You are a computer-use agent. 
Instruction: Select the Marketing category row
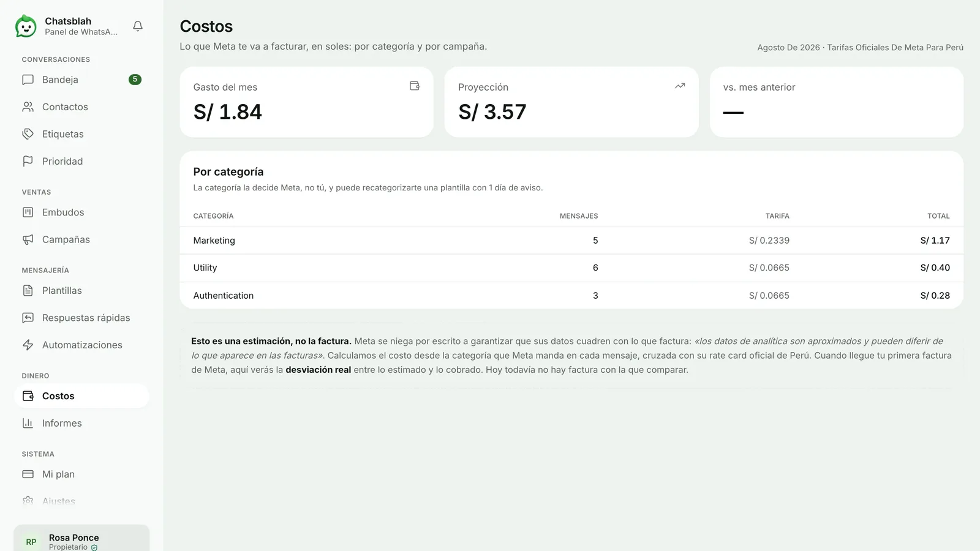click(571, 241)
